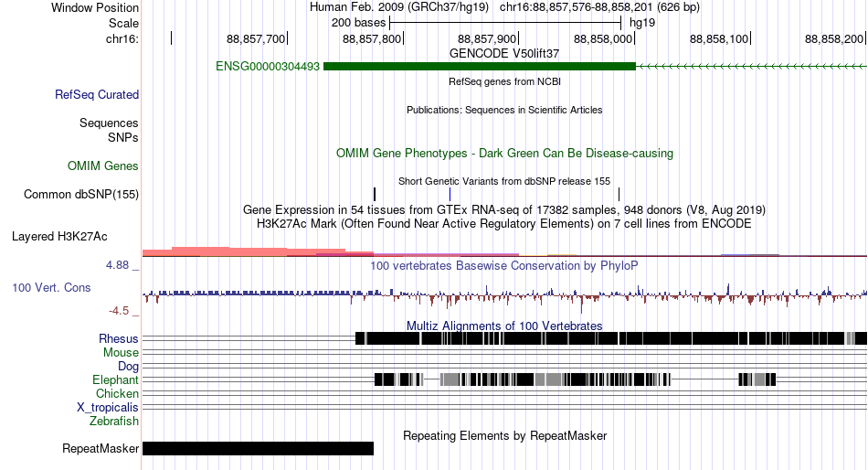Image resolution: width=868 pixels, height=470 pixels.
Task: Click Publications: Sequences in Scientific Articles title
Action: [x=504, y=110]
